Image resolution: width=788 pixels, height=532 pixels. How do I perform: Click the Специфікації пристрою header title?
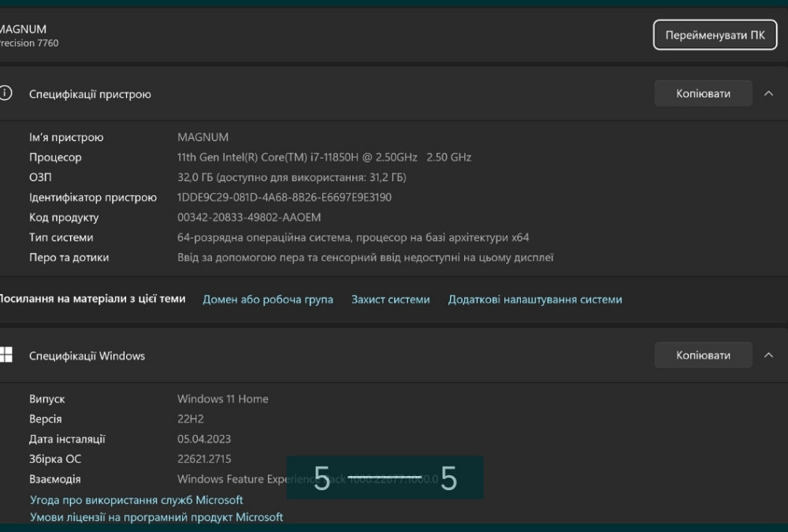coord(90,94)
